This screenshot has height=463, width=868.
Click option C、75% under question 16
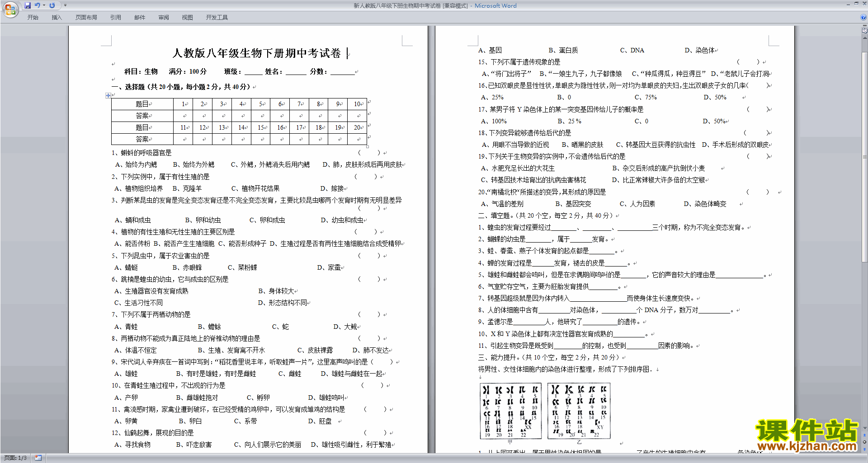646,97
